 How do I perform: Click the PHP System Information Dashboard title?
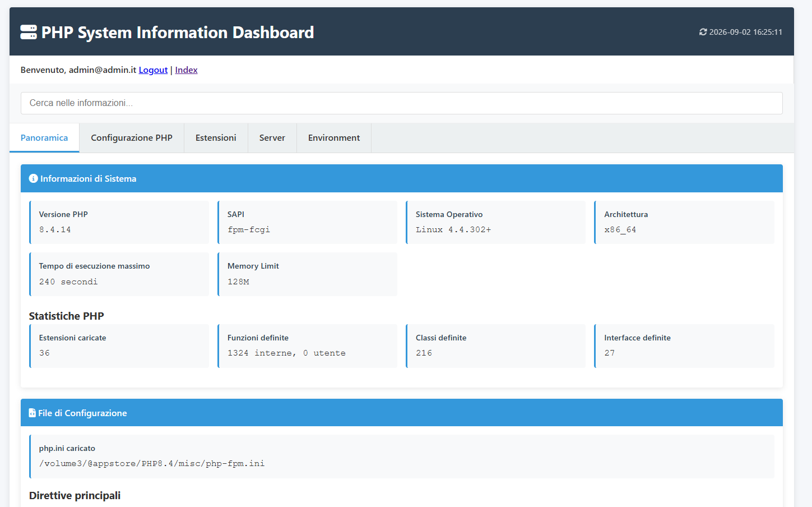click(x=178, y=33)
